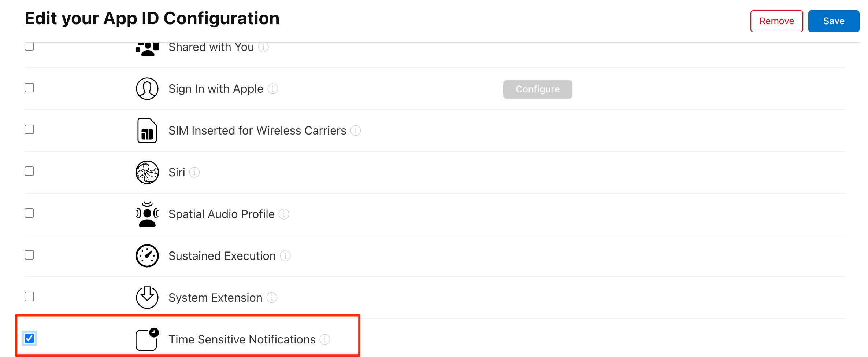
Task: Click the Sign In with Apple person icon
Action: [x=146, y=88]
